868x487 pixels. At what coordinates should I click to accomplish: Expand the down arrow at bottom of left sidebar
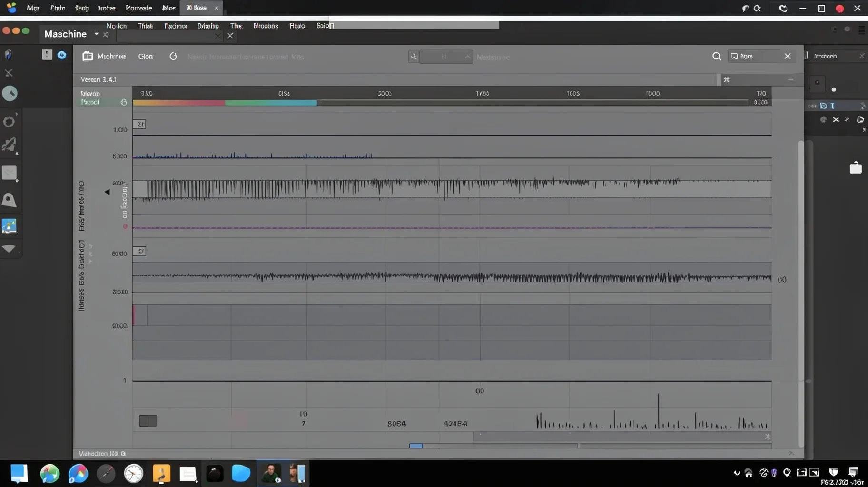pyautogui.click(x=9, y=248)
